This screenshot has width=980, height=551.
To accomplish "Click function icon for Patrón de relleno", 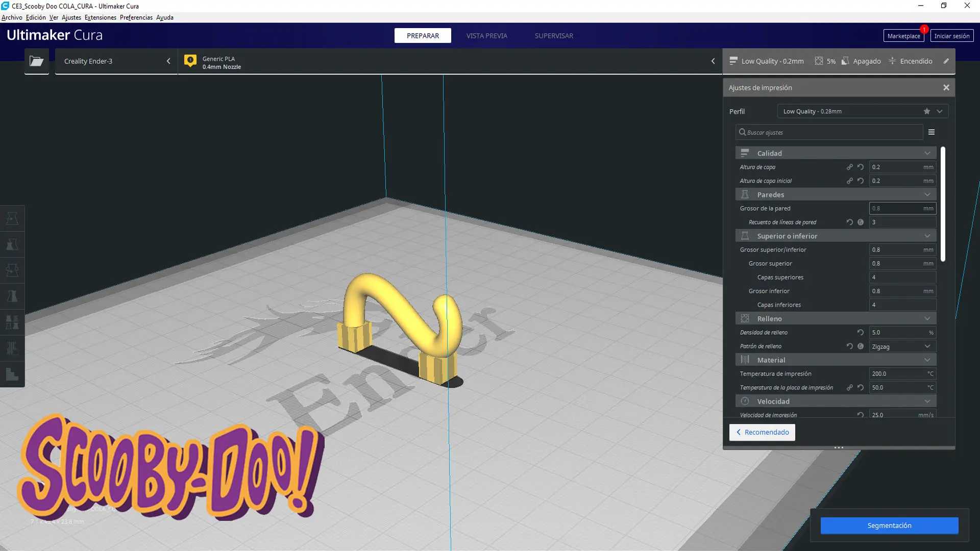I will click(861, 346).
